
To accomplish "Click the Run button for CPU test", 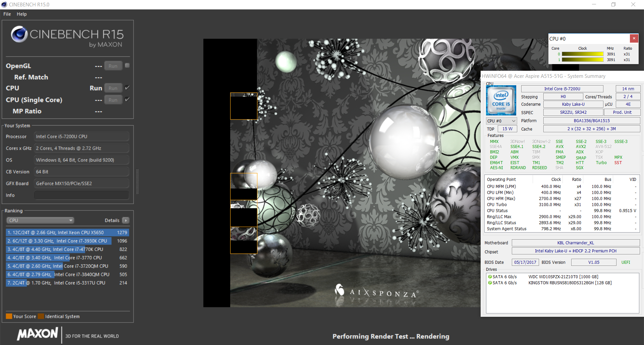I will point(113,88).
